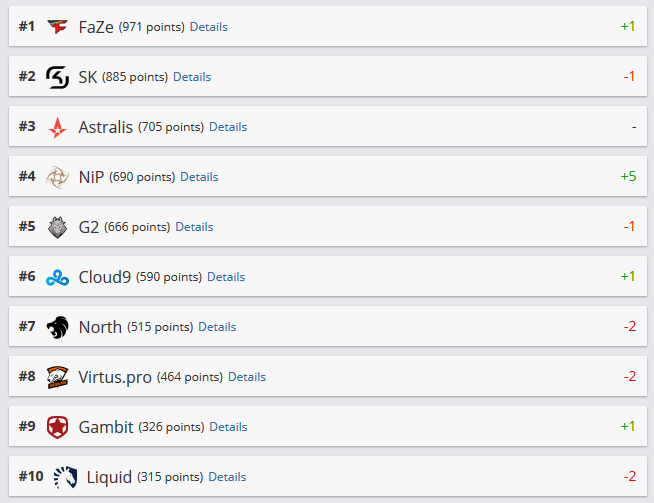The width and height of the screenshot is (654, 503).
Task: Select the Liquid team name
Action: pyautogui.click(x=109, y=477)
